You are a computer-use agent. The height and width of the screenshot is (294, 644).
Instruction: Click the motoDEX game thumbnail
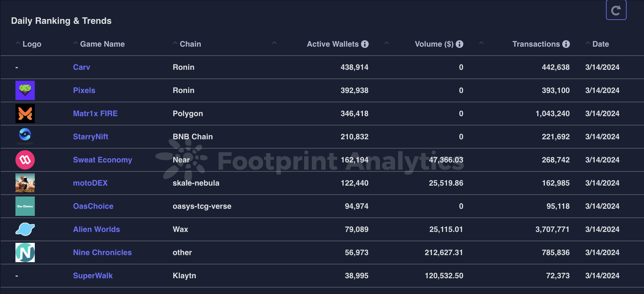[x=25, y=183]
